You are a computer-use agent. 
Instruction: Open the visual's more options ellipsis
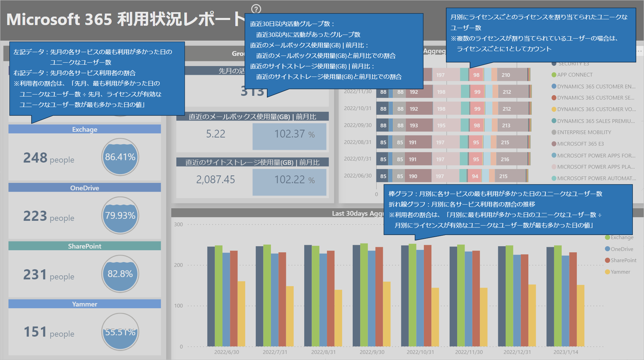pyautogui.click(x=639, y=51)
